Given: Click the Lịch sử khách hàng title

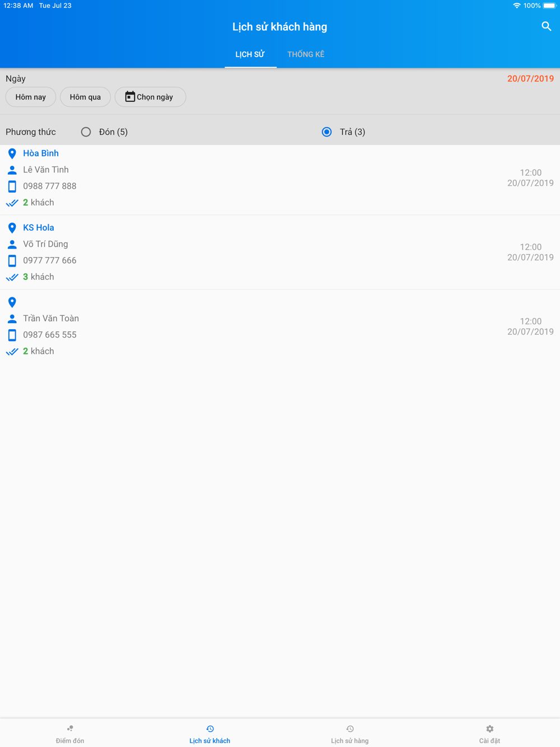Looking at the screenshot, I should point(280,27).
